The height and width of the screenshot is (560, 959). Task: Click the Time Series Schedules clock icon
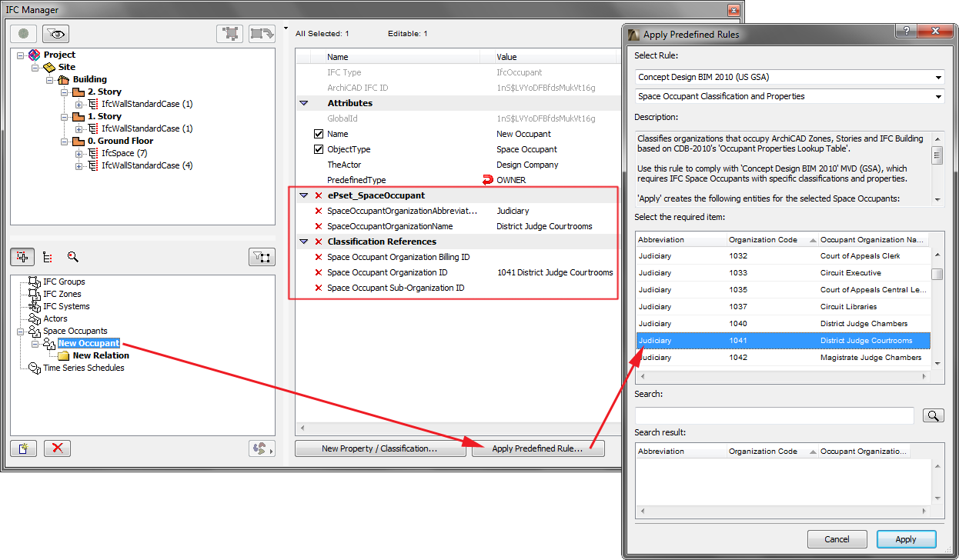[x=34, y=368]
